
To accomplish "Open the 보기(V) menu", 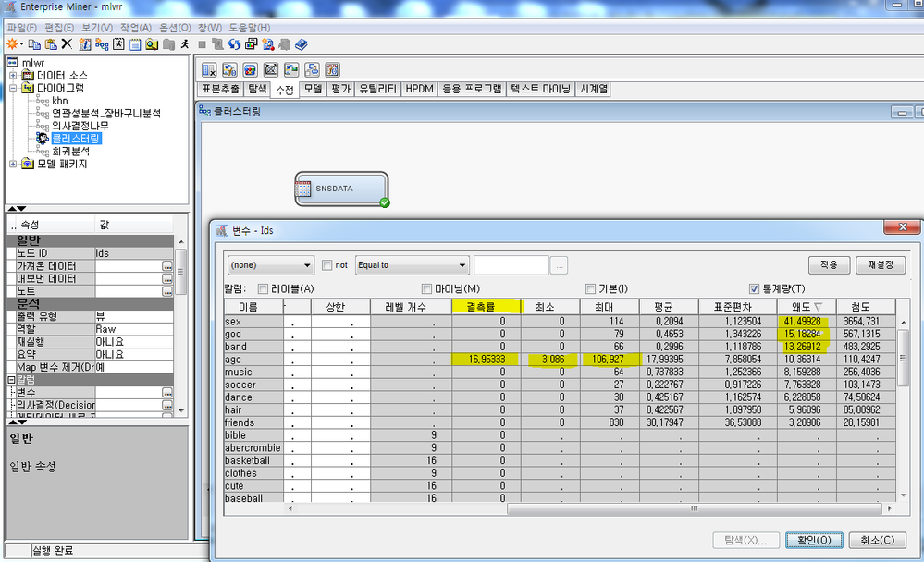I will [x=97, y=28].
